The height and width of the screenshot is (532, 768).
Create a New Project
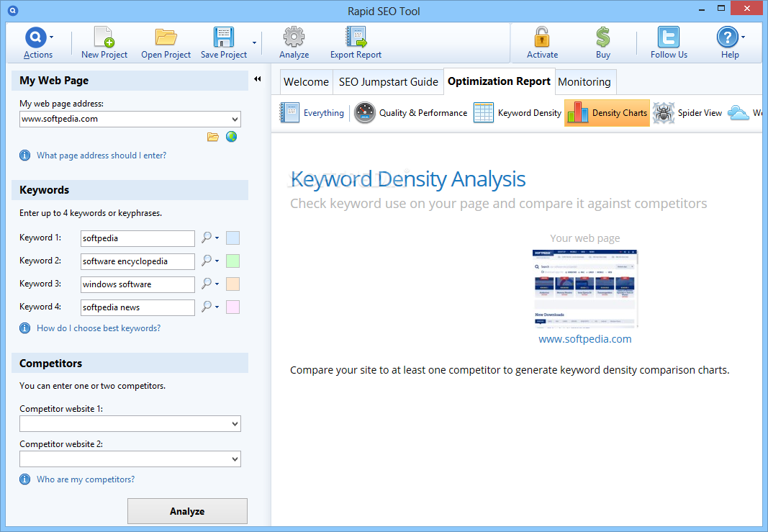(x=104, y=42)
